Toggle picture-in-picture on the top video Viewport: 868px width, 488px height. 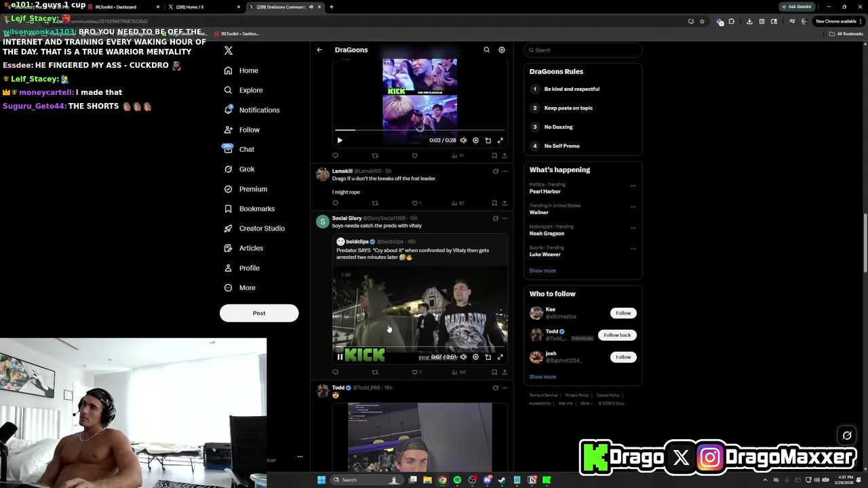[488, 140]
